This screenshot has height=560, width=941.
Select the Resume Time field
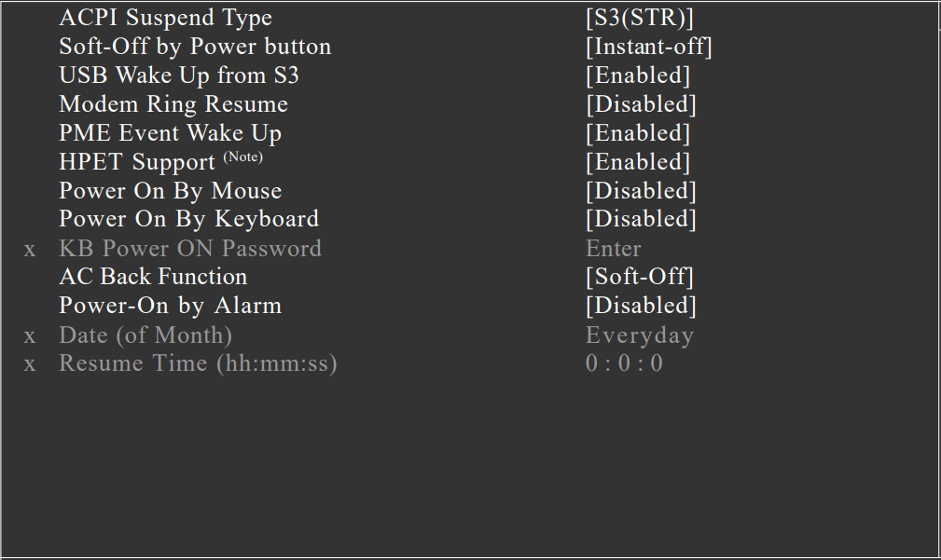(199, 363)
